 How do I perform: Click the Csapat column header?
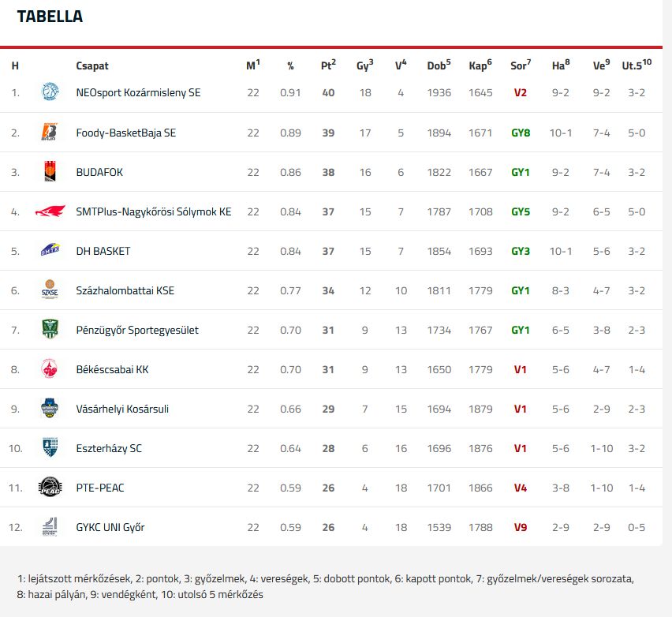[92, 66]
